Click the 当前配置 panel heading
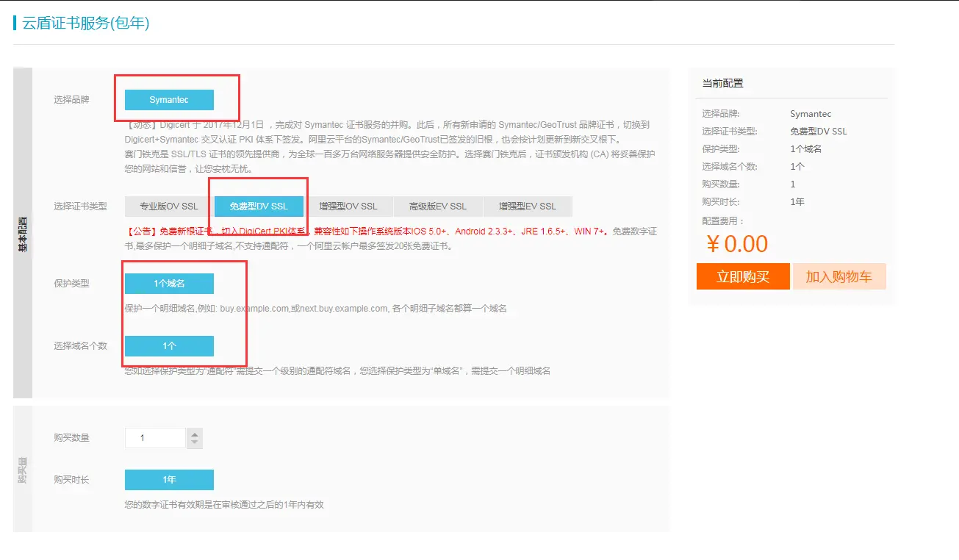 [723, 83]
